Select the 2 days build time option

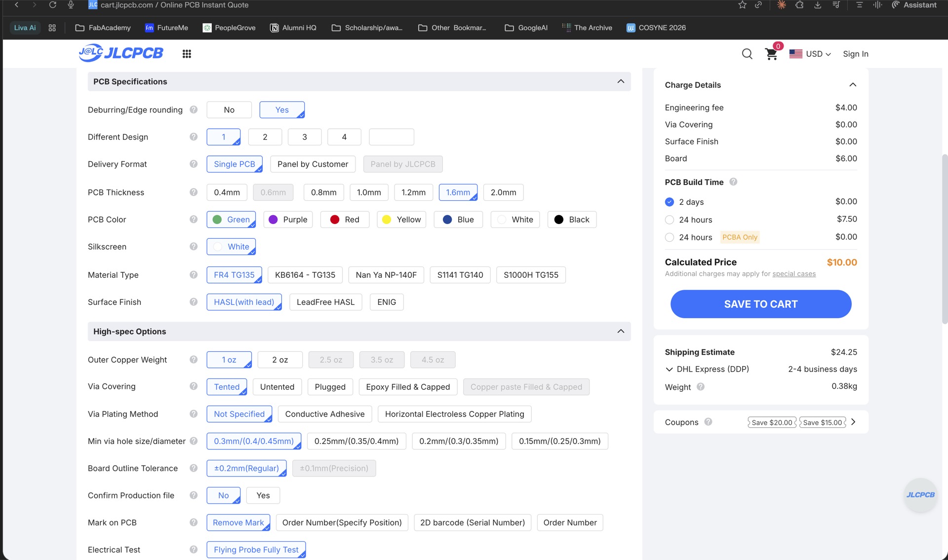[670, 202]
